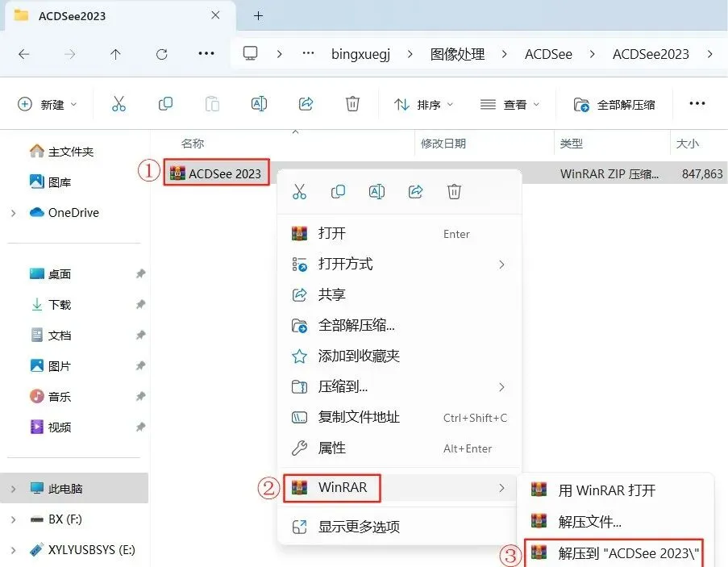728x567 pixels.
Task: Open the WinRAR submenu entry
Action: click(399, 488)
